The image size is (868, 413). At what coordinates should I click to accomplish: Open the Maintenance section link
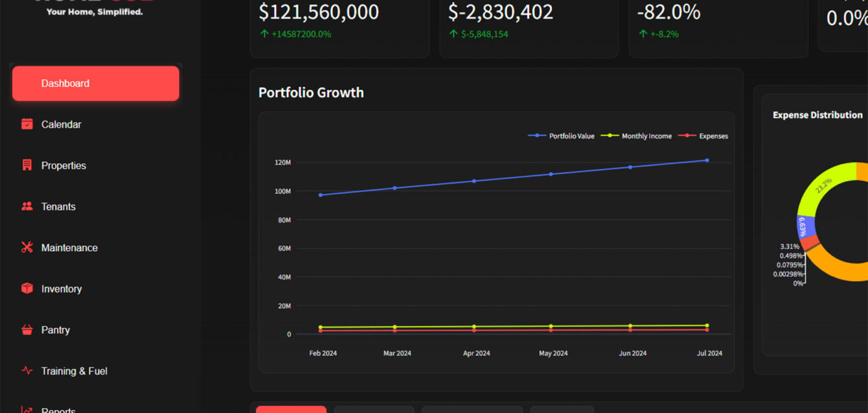pyautogui.click(x=69, y=248)
